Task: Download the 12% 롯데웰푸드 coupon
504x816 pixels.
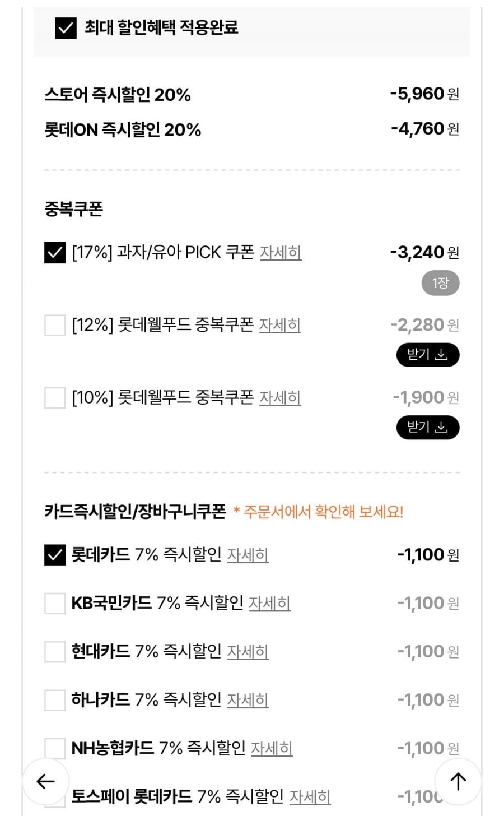Action: click(x=428, y=355)
